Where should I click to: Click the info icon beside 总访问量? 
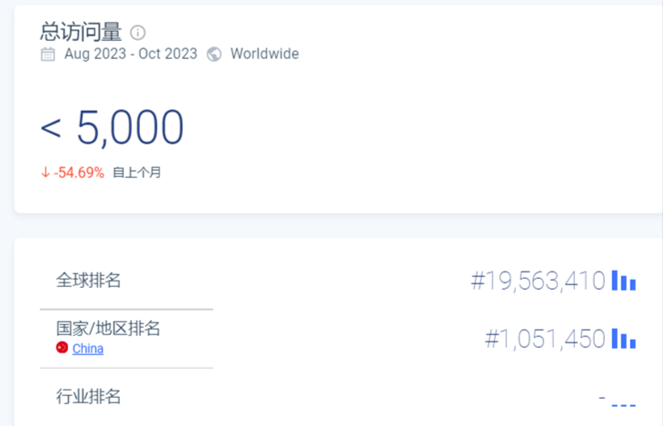[138, 32]
